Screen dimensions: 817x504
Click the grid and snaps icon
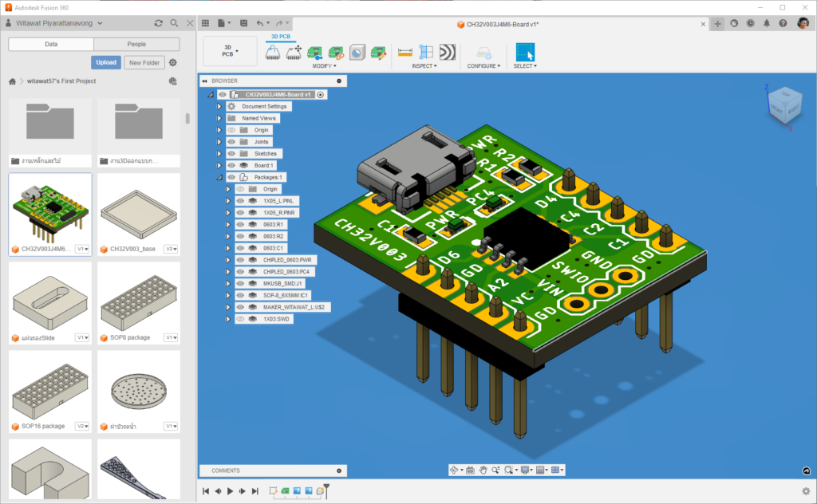(540, 470)
